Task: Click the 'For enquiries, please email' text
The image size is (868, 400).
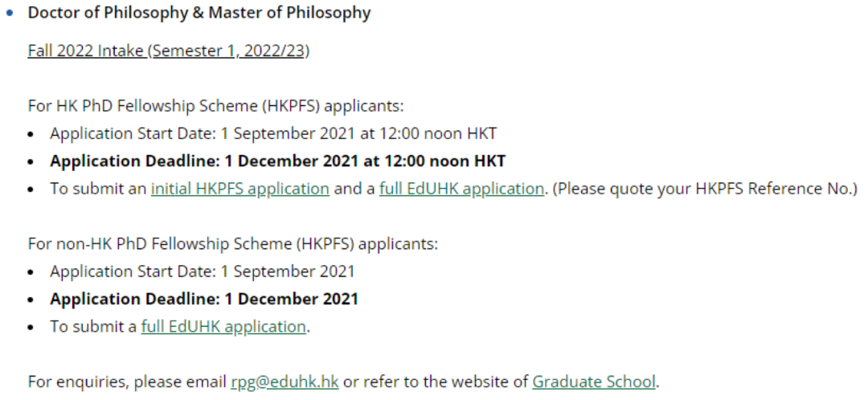Action: (127, 382)
